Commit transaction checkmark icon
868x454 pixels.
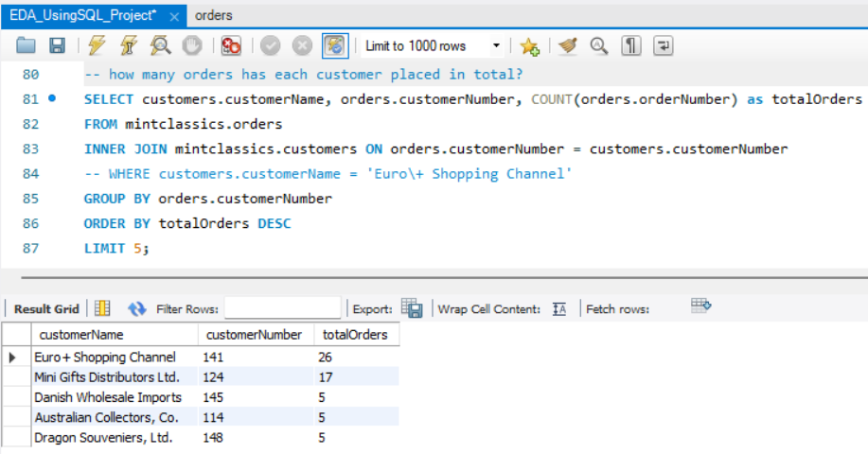(x=270, y=45)
